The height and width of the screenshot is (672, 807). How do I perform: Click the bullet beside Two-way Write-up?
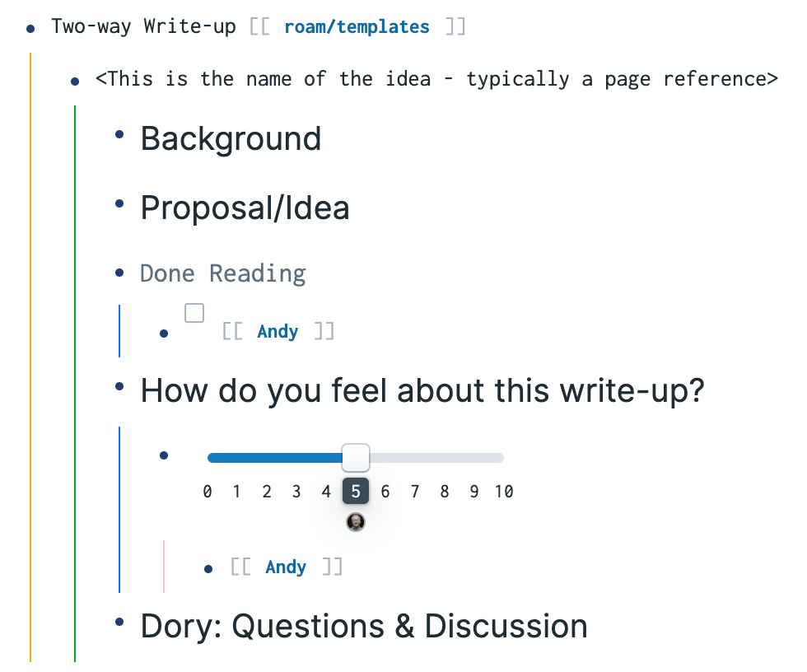coord(30,29)
